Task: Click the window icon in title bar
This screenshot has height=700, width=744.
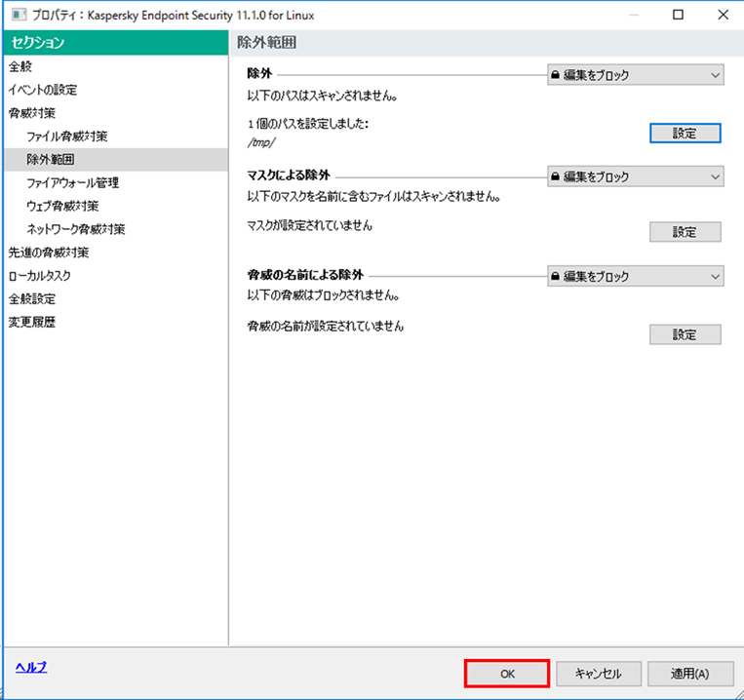Action: pyautogui.click(x=19, y=15)
